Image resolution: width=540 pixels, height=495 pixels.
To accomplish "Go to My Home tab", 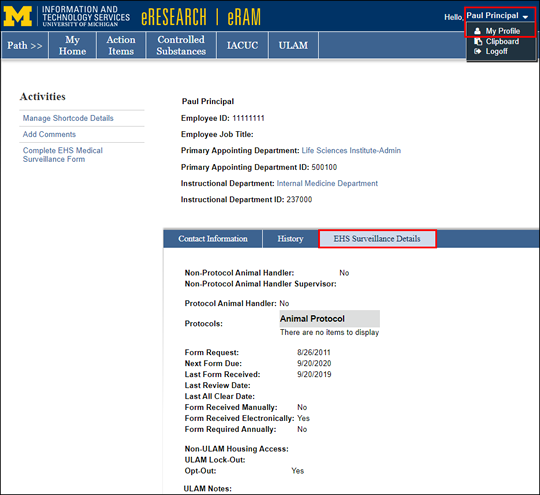I will click(x=72, y=45).
